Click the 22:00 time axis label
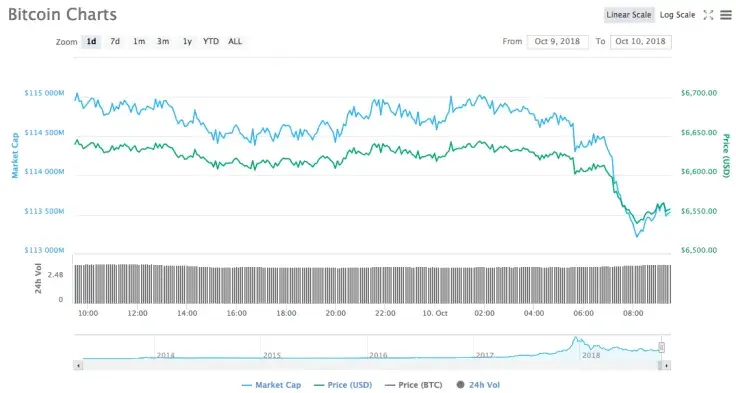This screenshot has width=736, height=393. coord(385,313)
